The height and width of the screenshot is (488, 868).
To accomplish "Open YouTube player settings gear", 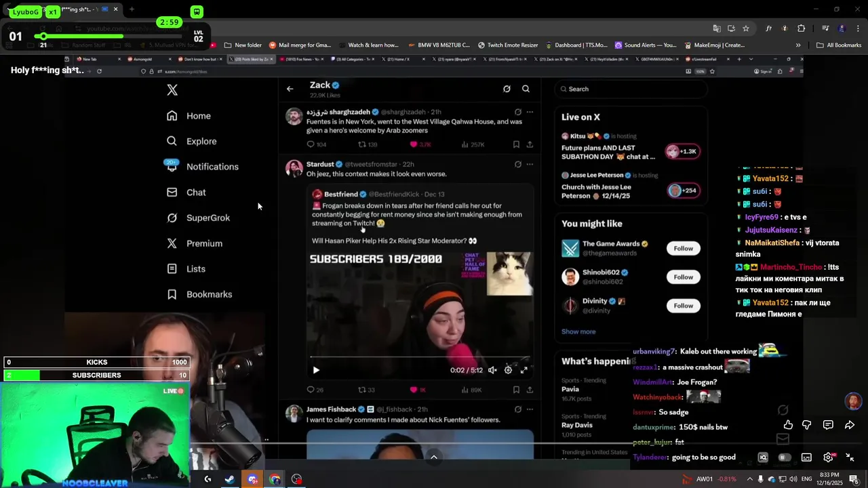I will (x=828, y=457).
